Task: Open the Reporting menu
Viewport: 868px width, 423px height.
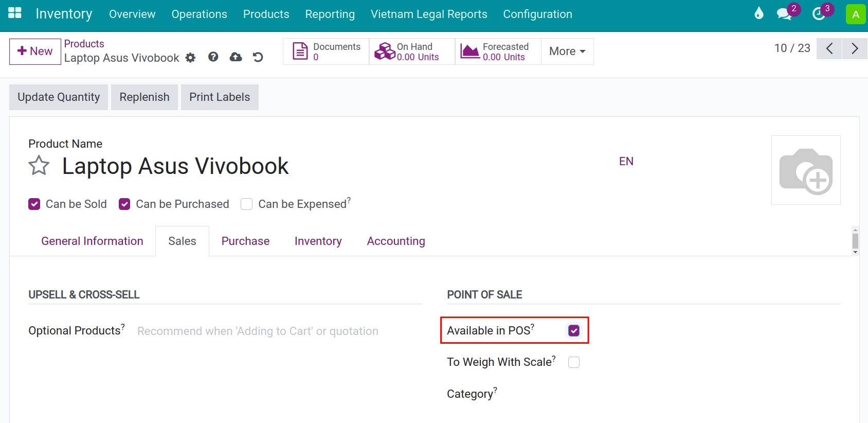Action: 330,14
